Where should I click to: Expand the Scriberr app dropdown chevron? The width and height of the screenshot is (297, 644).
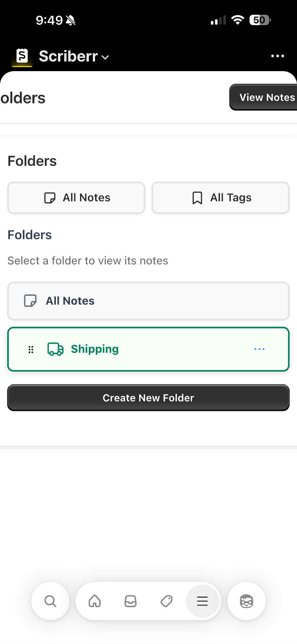coord(105,57)
